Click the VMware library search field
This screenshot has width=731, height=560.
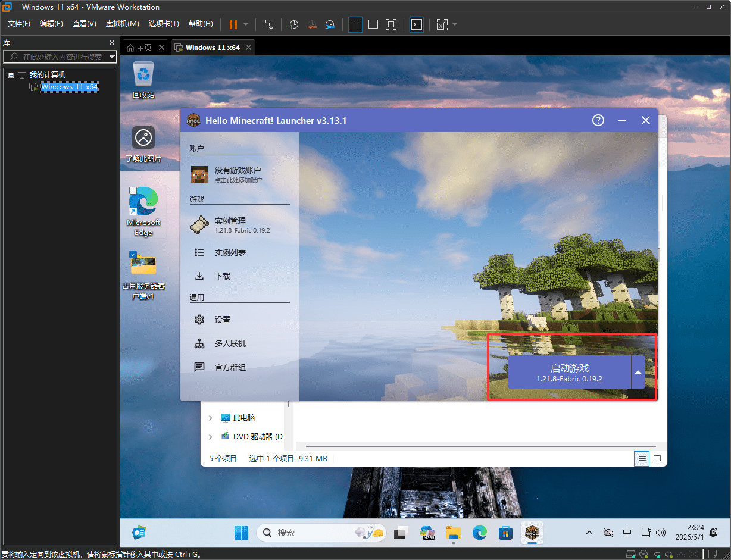point(60,57)
